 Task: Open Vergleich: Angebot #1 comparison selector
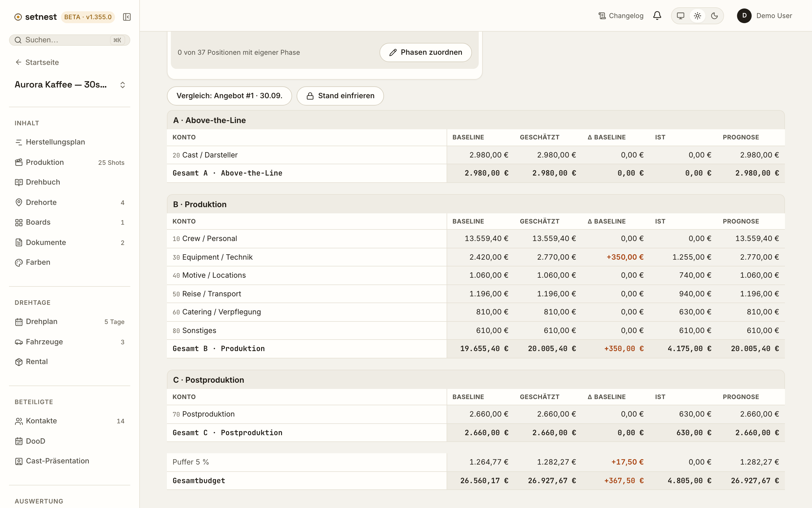click(x=230, y=96)
